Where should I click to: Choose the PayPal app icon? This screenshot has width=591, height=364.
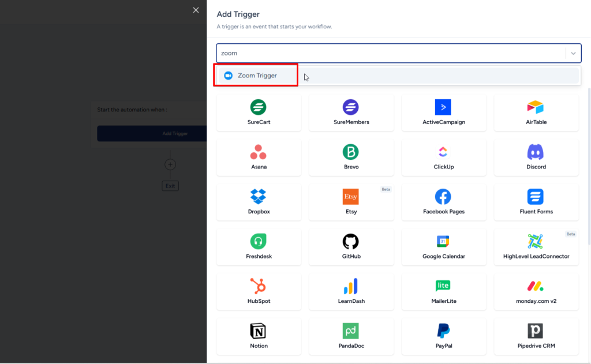(x=443, y=331)
